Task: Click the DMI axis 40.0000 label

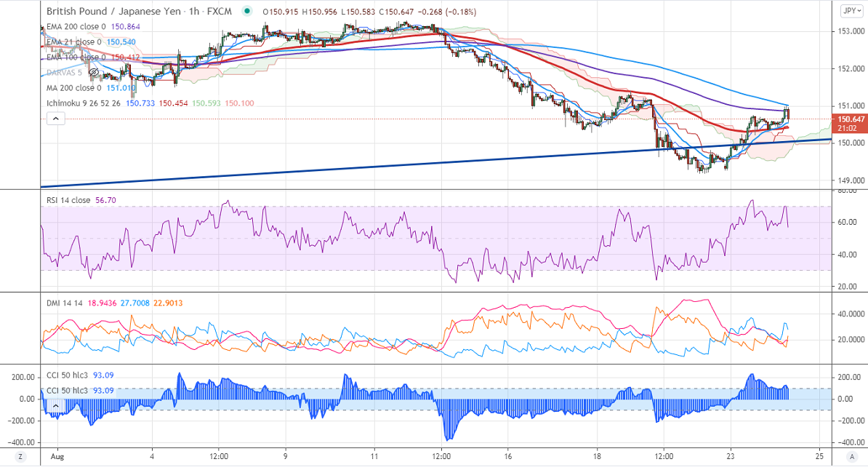Action: click(851, 314)
